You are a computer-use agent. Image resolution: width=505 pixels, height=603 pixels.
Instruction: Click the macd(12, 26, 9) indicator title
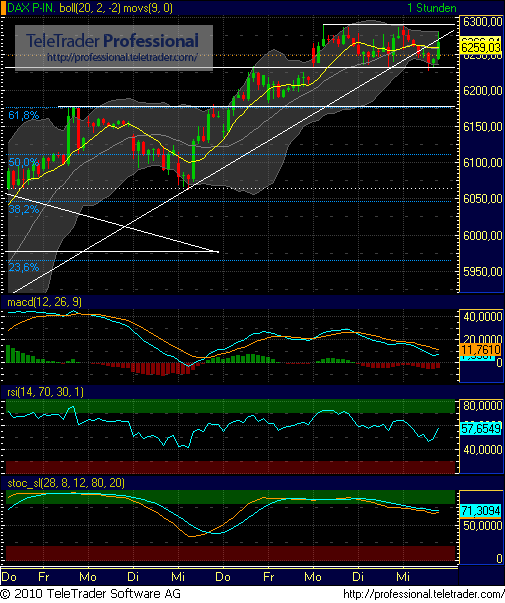44,302
